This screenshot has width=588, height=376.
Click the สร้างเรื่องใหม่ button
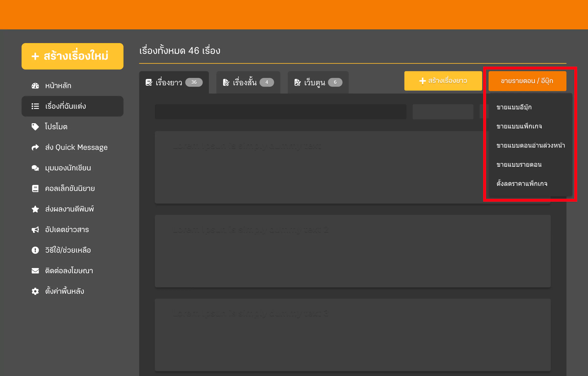click(x=71, y=54)
